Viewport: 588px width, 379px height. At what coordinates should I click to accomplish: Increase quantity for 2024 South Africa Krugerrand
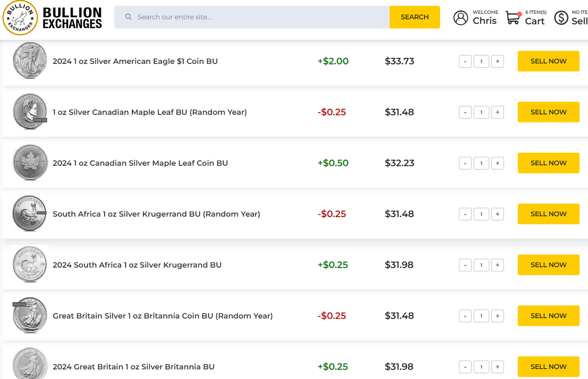click(x=498, y=265)
